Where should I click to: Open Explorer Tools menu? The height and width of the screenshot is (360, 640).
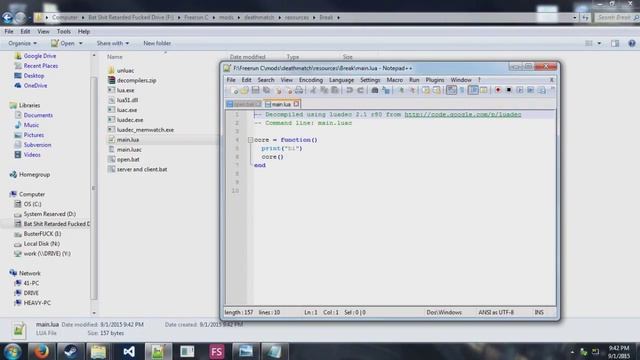click(x=63, y=31)
